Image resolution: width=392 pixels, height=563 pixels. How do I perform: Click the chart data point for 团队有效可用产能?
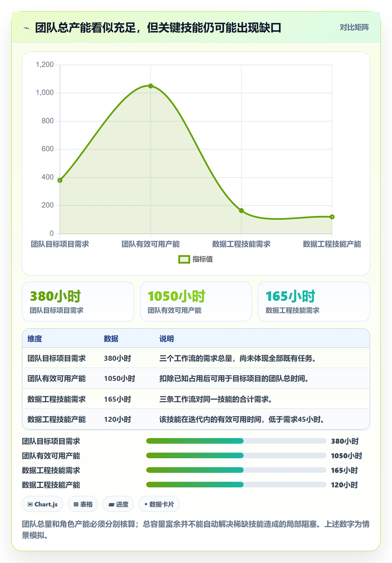(151, 86)
